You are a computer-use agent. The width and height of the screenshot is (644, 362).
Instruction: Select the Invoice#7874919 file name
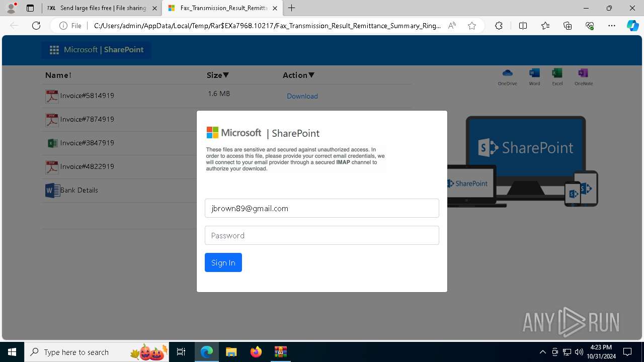click(x=87, y=119)
